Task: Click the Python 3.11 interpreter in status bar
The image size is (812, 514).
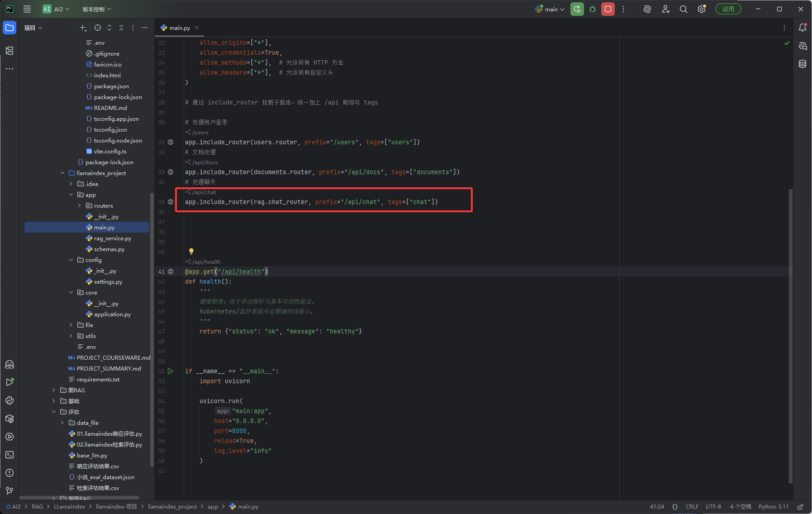Action: coord(773,507)
